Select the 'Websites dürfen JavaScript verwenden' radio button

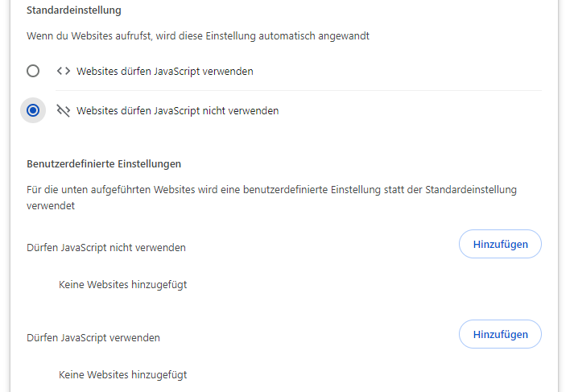(x=33, y=71)
